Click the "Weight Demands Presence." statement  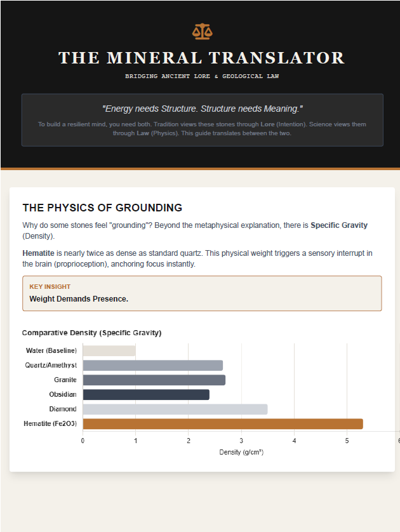(79, 298)
